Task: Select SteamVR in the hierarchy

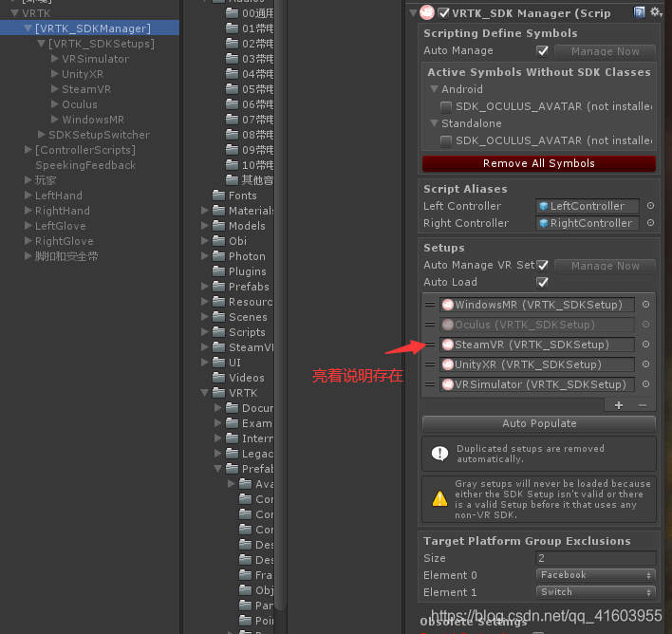Action: point(86,89)
